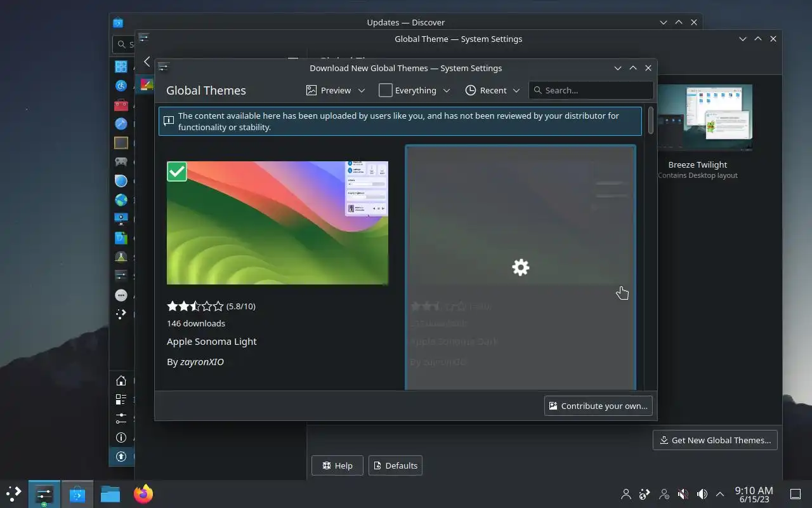Screen dimensions: 812x508
Task: Click the Discover window search box
Action: 124,44
